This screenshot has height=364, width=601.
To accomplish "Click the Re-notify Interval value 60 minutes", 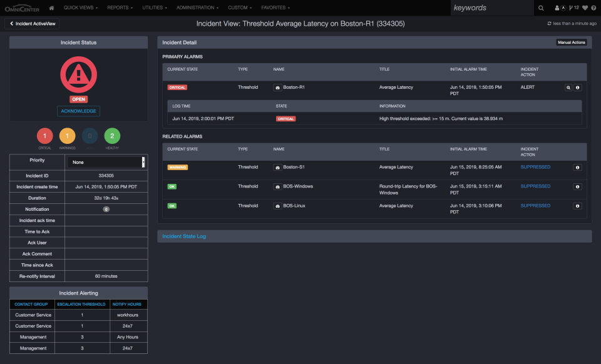I will click(x=106, y=276).
